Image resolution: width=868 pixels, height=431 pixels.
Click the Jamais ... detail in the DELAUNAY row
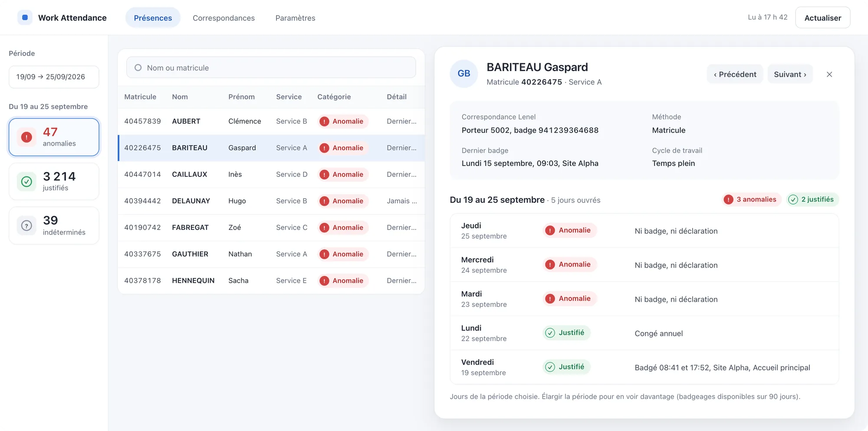click(x=402, y=201)
